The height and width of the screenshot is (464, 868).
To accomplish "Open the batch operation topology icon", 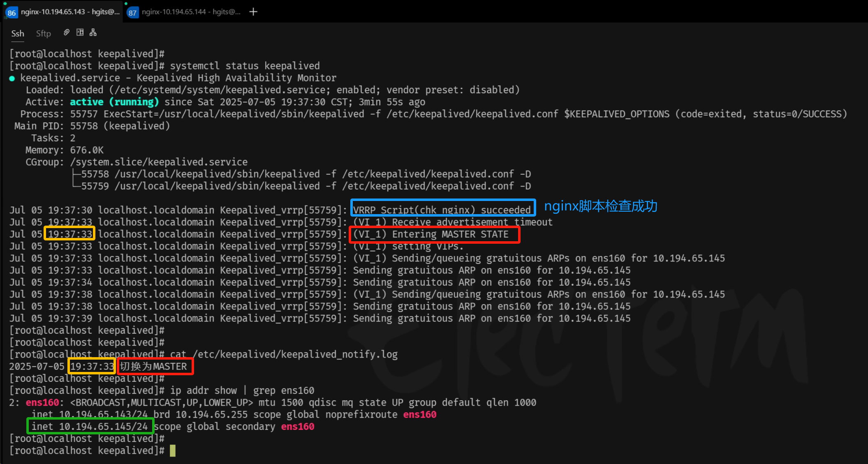I will [x=93, y=32].
